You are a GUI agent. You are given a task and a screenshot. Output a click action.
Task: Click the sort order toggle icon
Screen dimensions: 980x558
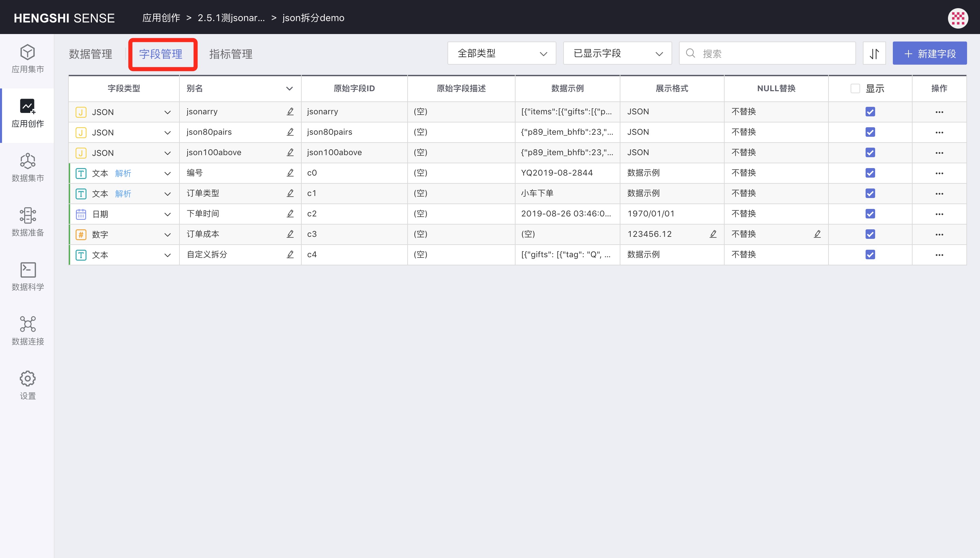click(x=874, y=53)
